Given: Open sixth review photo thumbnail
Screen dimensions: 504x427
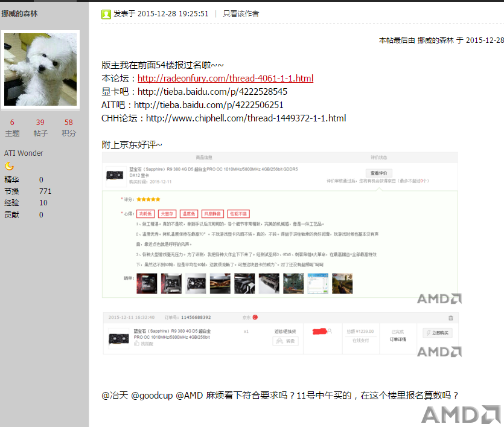Looking at the screenshot, I should click(x=269, y=283).
